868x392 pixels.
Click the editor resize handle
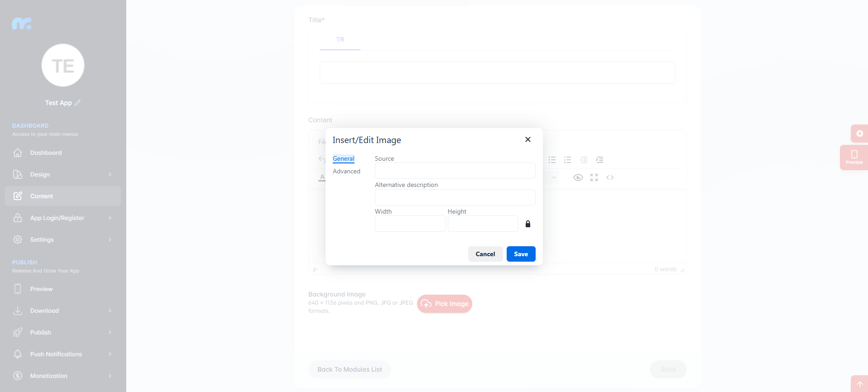coord(682,270)
